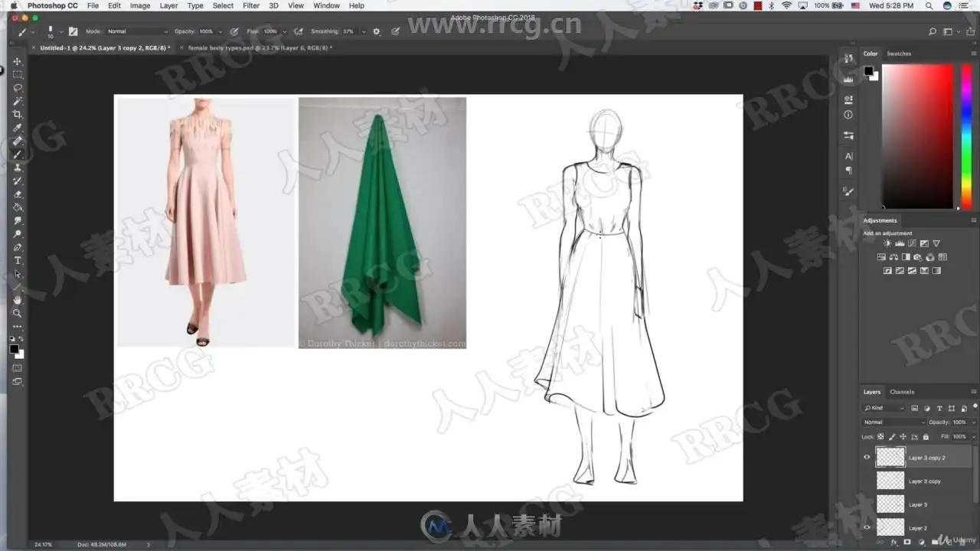This screenshot has height=551, width=980.
Task: Select the Zoom tool
Action: click(17, 313)
